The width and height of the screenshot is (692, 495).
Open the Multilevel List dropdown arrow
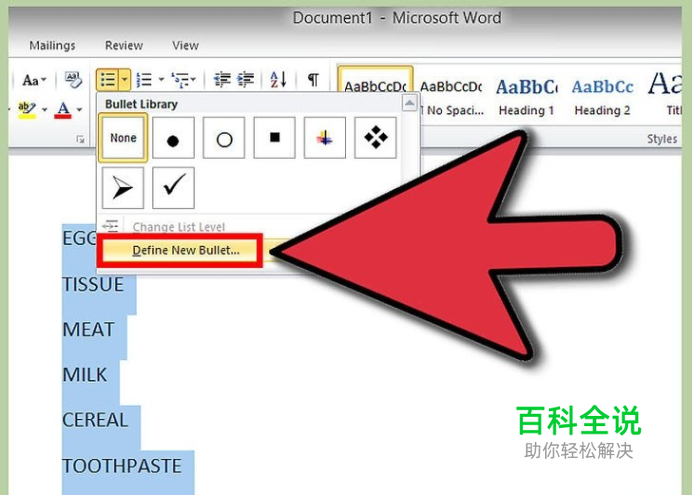pyautogui.click(x=193, y=80)
